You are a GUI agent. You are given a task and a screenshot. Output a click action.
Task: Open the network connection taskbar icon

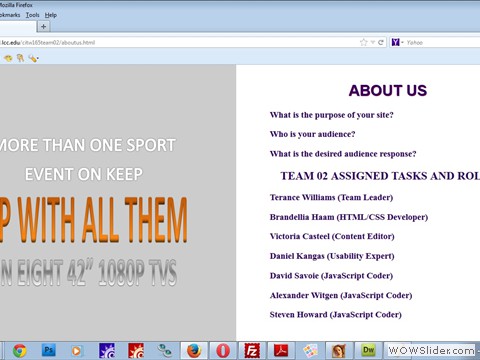coord(165,351)
